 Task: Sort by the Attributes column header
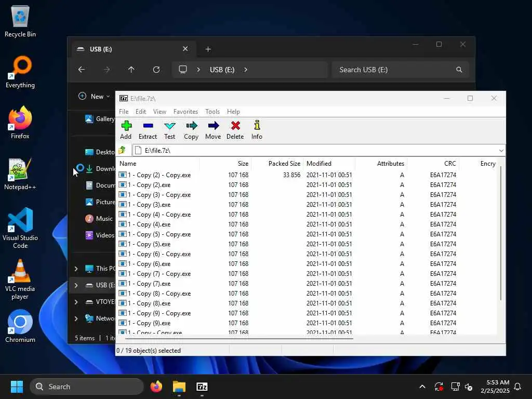tap(381, 164)
